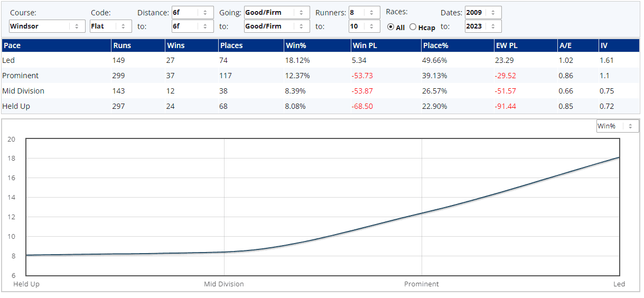Select the Held Up pace row

(16, 106)
